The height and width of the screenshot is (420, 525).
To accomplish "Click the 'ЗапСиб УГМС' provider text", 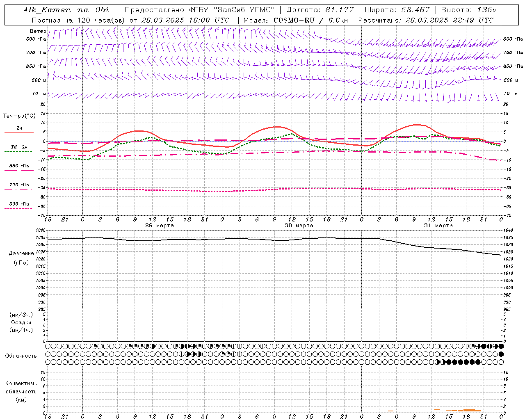I will point(244,10).
